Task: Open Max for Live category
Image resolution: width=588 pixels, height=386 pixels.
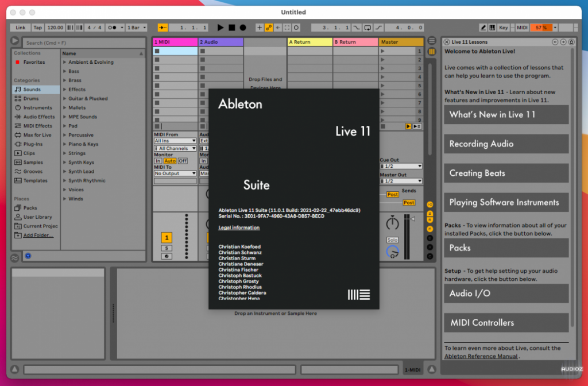Action: click(x=37, y=135)
